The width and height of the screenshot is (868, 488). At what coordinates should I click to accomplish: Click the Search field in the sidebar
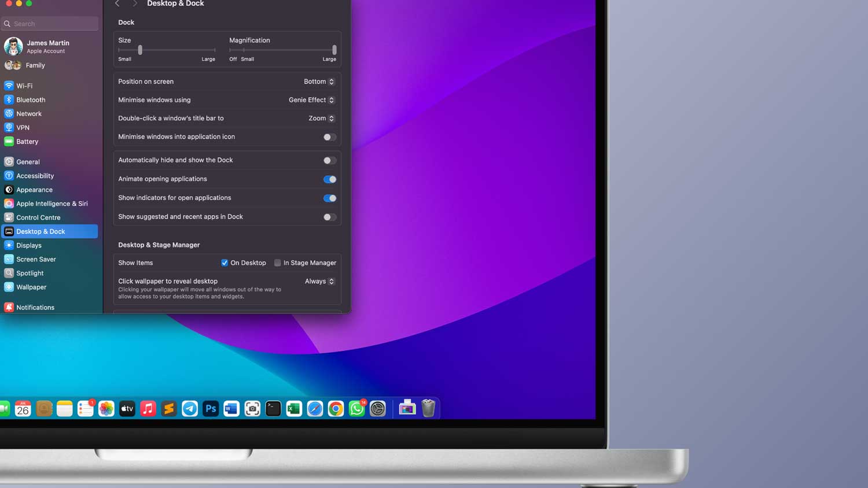[x=49, y=23]
